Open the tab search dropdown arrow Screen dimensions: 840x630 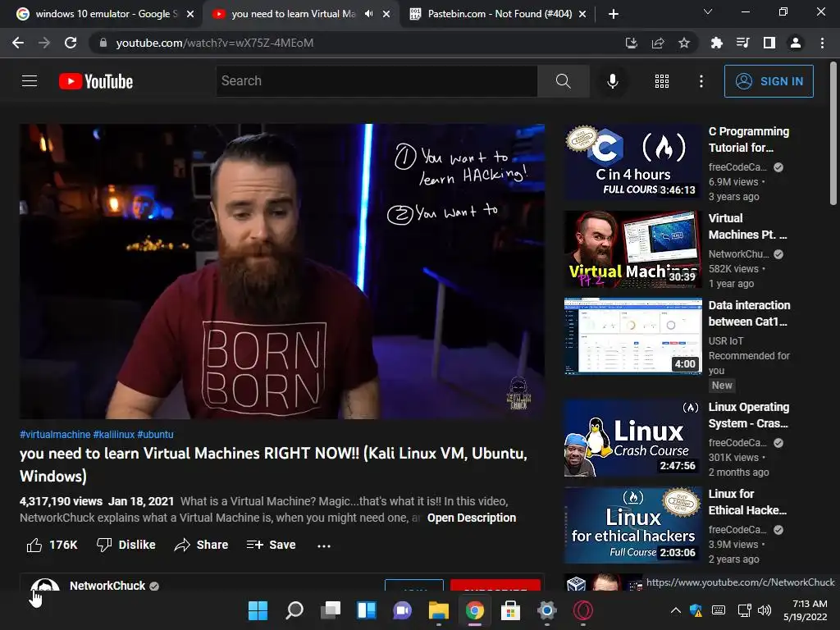(x=708, y=11)
